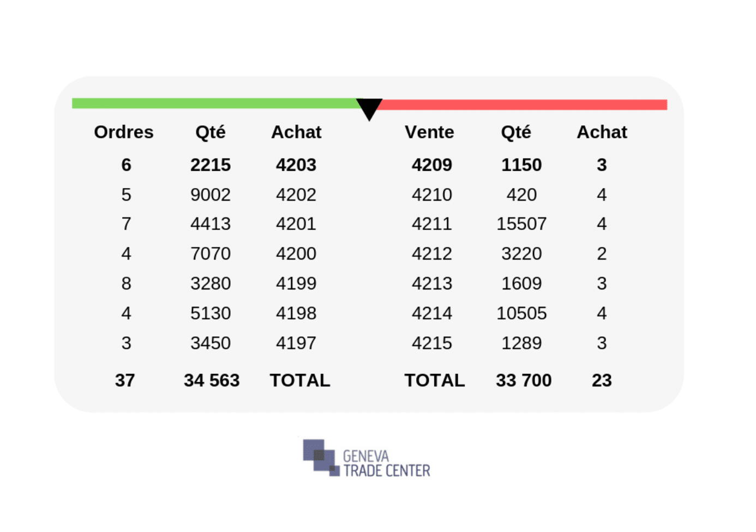This screenshot has width=756, height=532.
Task: Select total bid quantity 34 563
Action: (212, 380)
